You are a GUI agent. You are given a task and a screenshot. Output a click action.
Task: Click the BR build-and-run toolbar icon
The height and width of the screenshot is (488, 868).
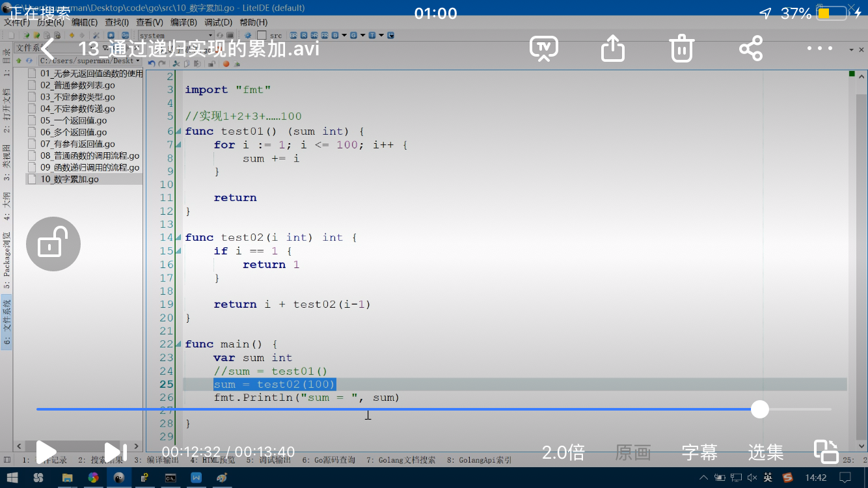coord(293,35)
